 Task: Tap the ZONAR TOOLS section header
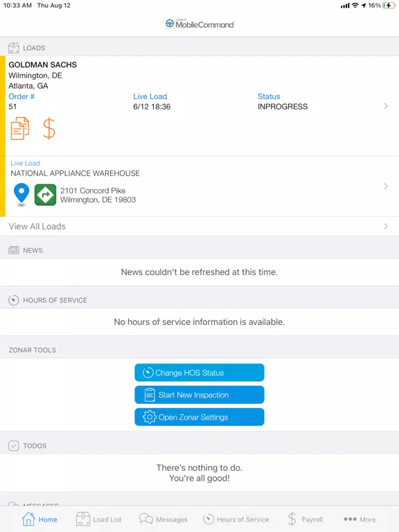(x=33, y=350)
